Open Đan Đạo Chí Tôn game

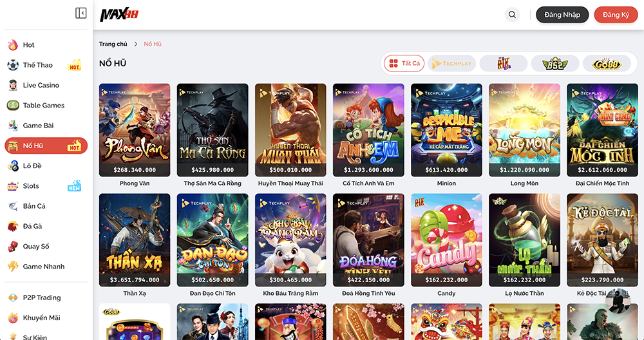(x=213, y=240)
